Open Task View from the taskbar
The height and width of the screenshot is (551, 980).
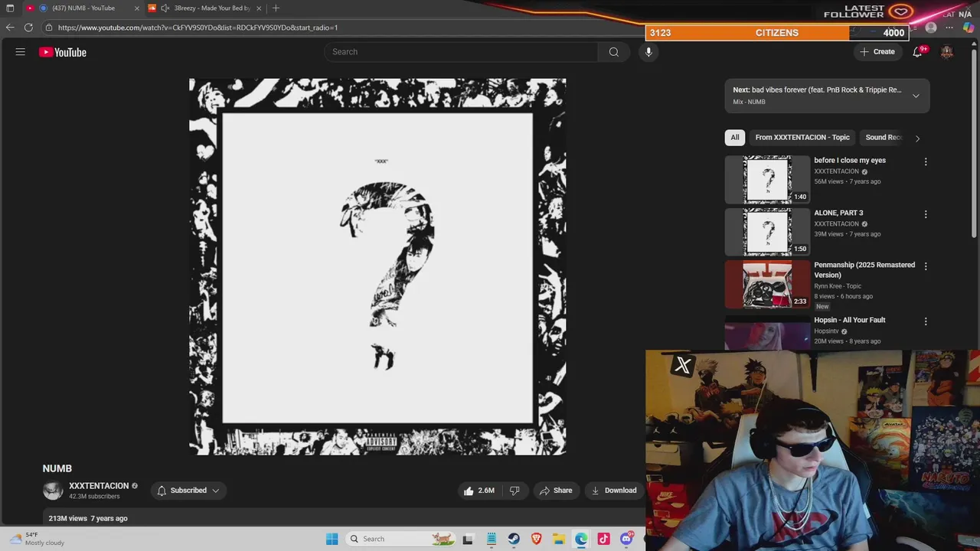pyautogui.click(x=468, y=539)
